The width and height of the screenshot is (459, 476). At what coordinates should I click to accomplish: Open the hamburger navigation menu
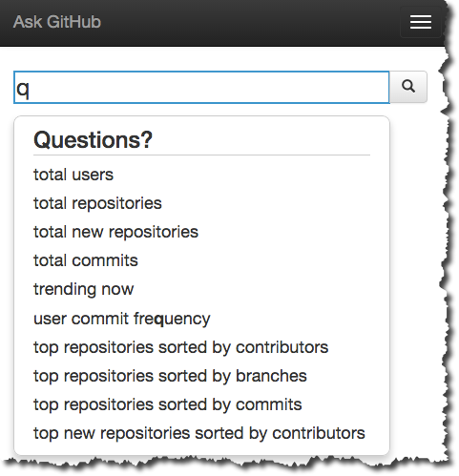click(x=421, y=22)
